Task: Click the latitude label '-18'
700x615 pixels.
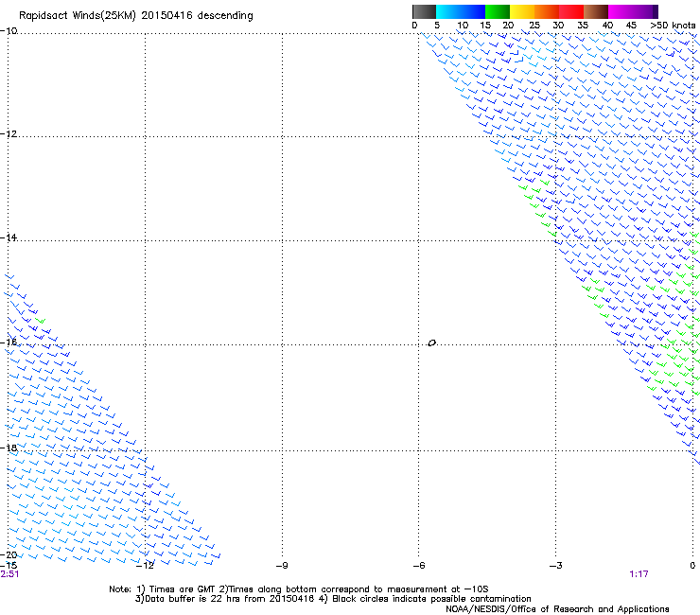Action: (9, 448)
